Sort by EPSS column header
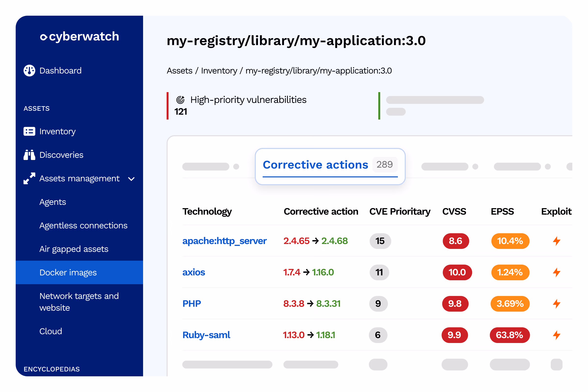The image size is (588, 392). pyautogui.click(x=502, y=211)
